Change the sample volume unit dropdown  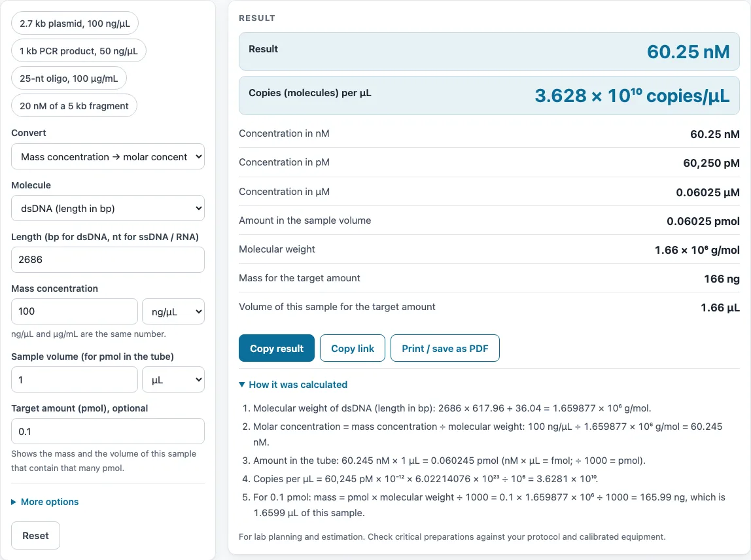[173, 380]
